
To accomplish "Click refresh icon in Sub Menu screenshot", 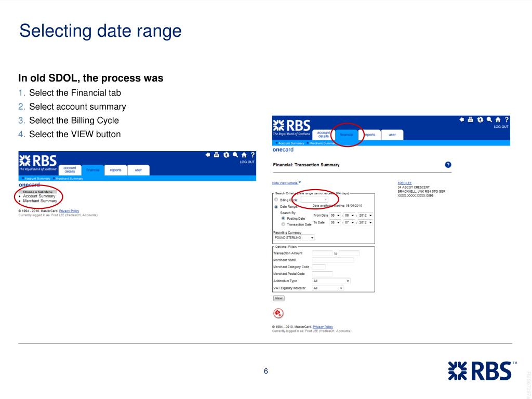I will 226,155.
